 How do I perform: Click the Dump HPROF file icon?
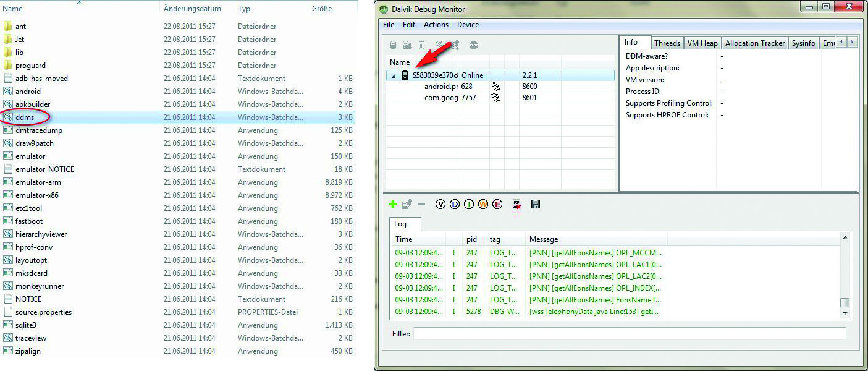pos(407,45)
